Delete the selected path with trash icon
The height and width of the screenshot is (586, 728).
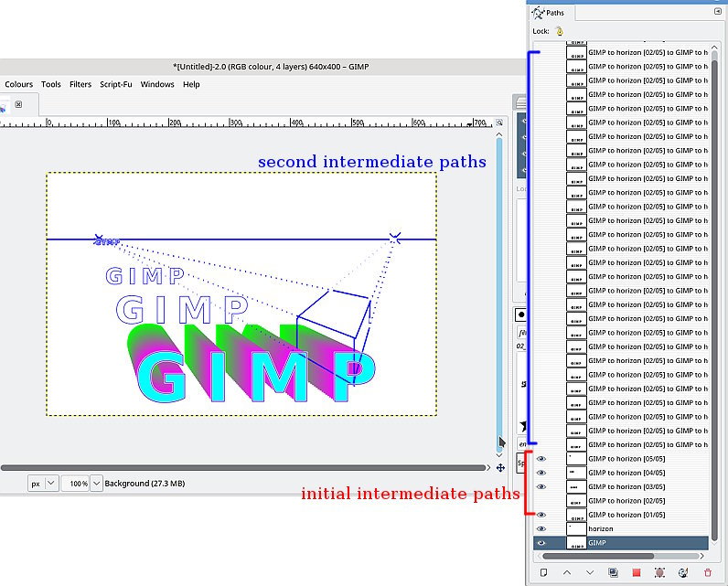[707, 572]
